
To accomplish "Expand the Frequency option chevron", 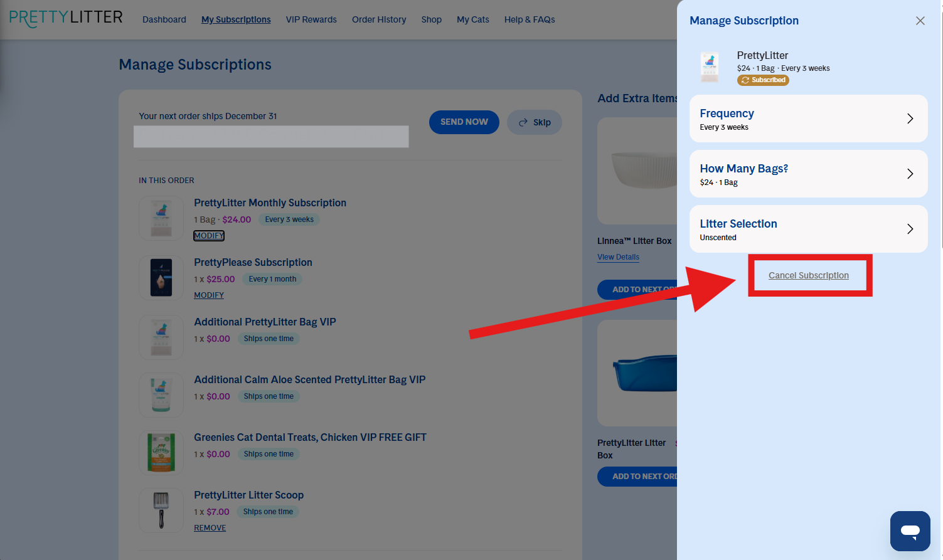I will (x=910, y=119).
